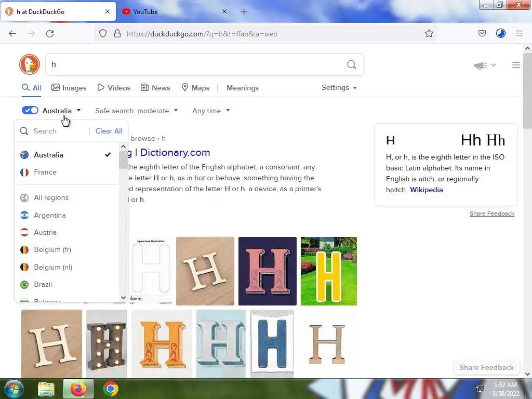The image size is (532, 399).
Task: Choose Austria in the region list
Action: pos(66,232)
